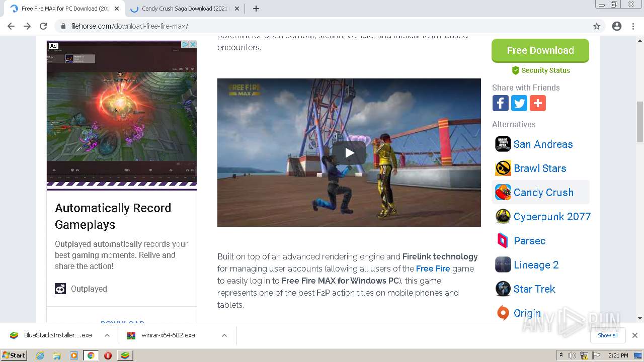Bookmark this page with the star

[597, 26]
